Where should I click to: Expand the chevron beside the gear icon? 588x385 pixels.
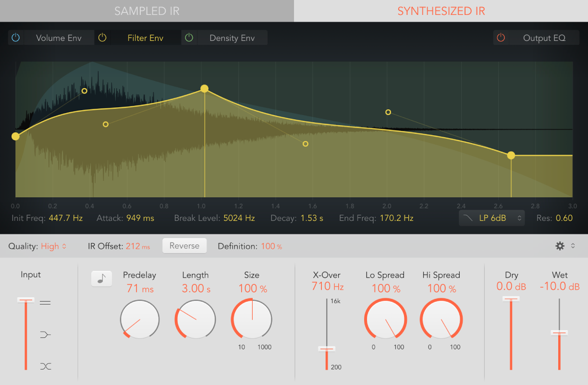572,246
